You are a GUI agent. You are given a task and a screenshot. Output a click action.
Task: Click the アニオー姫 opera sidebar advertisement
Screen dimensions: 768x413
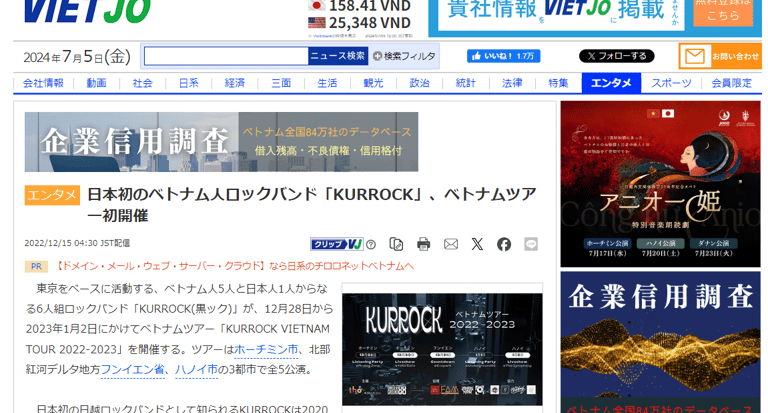(660, 184)
